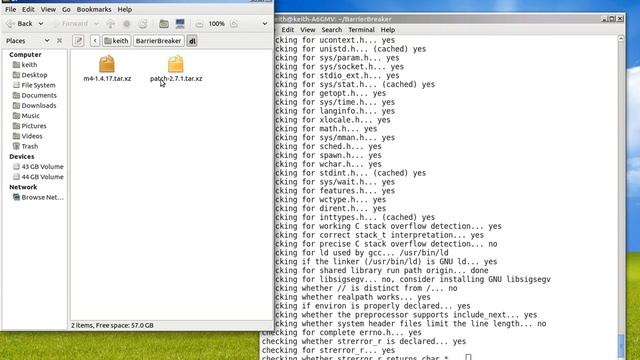Click the m4-1.4.17.tar.xz file name

pos(107,78)
